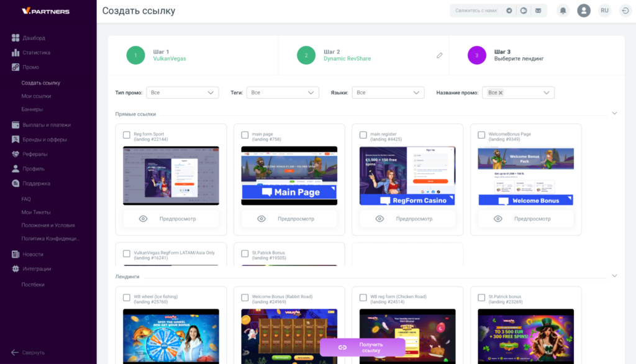636x364 pixels.
Task: Click the VulkanVegas step 1 link
Action: [170, 58]
